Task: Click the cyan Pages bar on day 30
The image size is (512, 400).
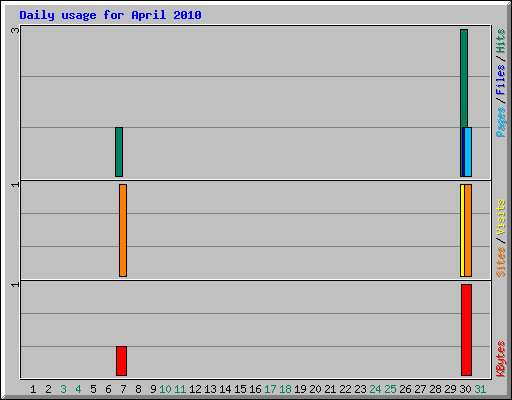Action: click(x=468, y=152)
